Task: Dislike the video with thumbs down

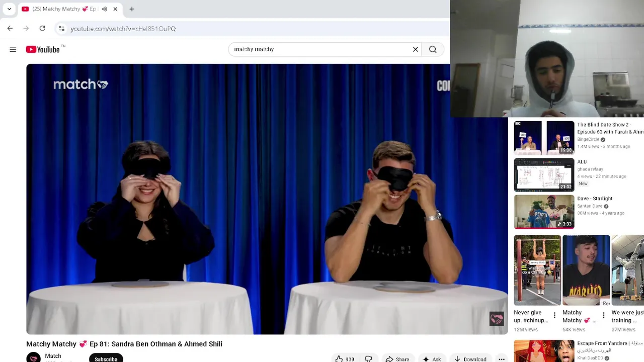Action: pyautogui.click(x=368, y=359)
